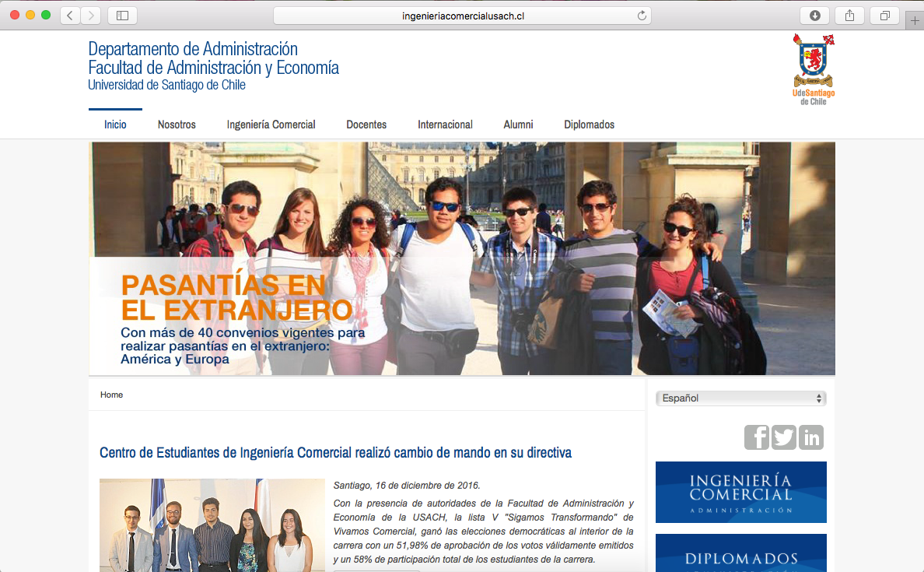This screenshot has width=924, height=572.
Task: Click the Ingeniería Comercial Administración banner
Action: 740,493
